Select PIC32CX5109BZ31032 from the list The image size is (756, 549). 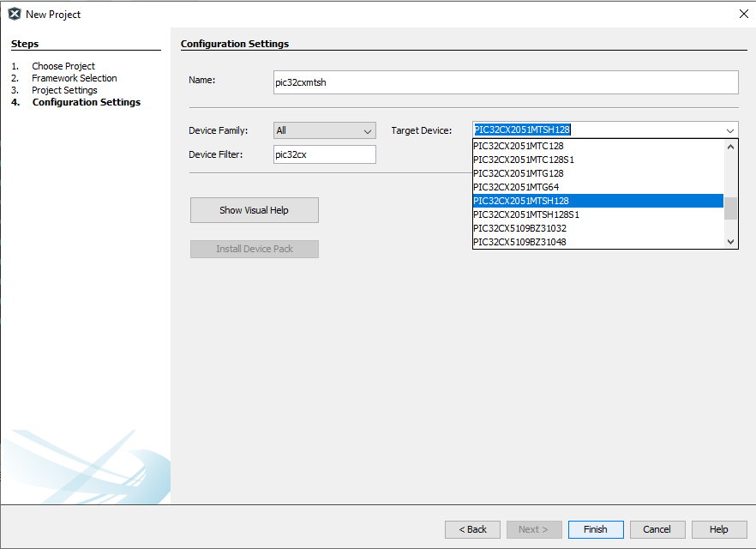coord(598,229)
